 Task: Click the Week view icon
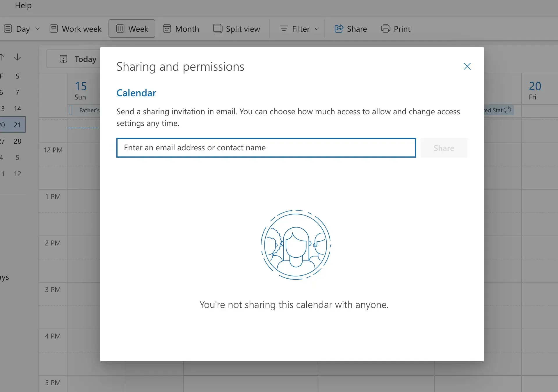pyautogui.click(x=120, y=29)
